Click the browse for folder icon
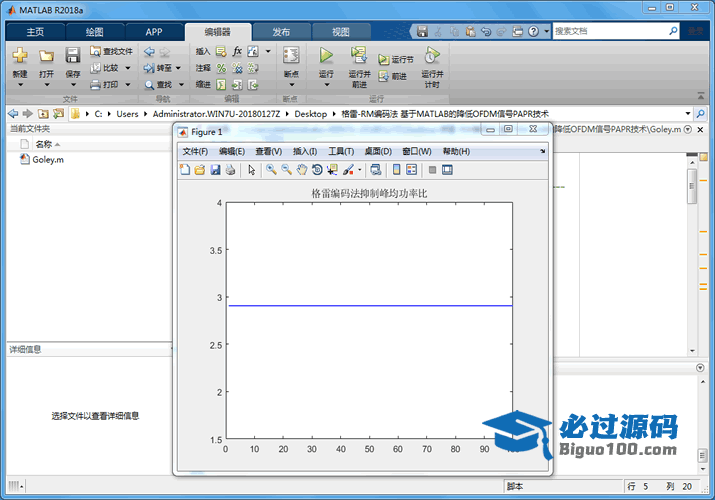The height and width of the screenshot is (500, 715). (x=59, y=113)
